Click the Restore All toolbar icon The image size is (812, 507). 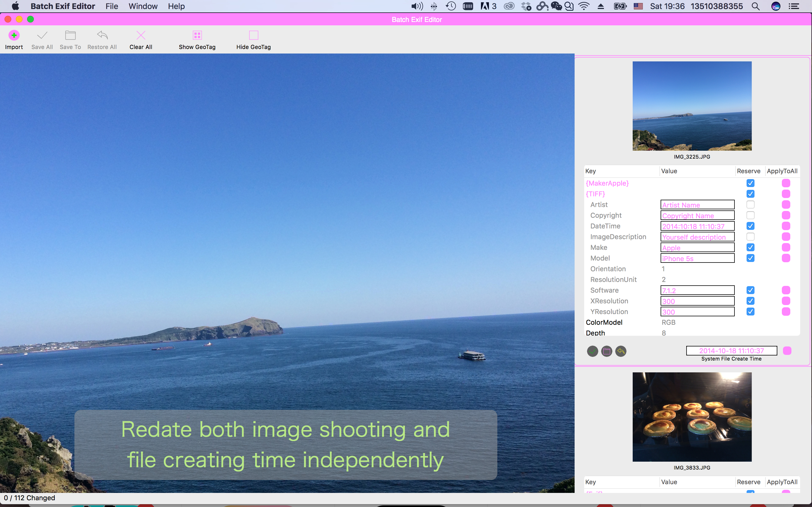(102, 35)
